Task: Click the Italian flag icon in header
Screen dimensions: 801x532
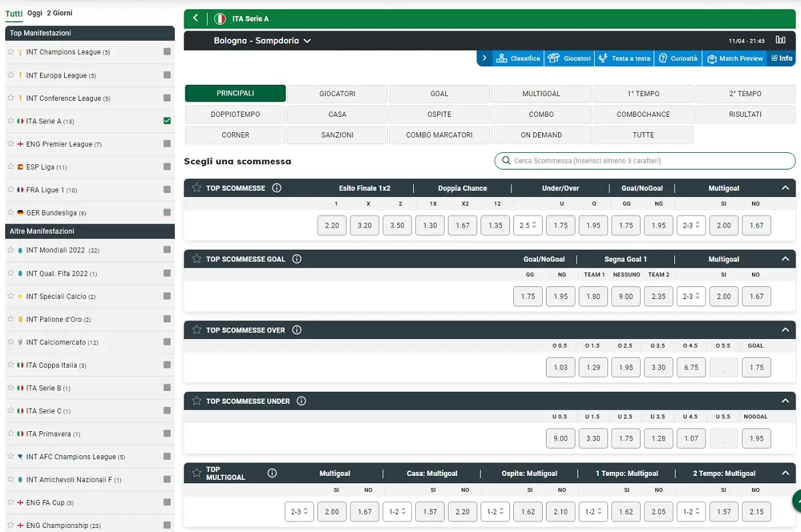Action: [x=220, y=19]
